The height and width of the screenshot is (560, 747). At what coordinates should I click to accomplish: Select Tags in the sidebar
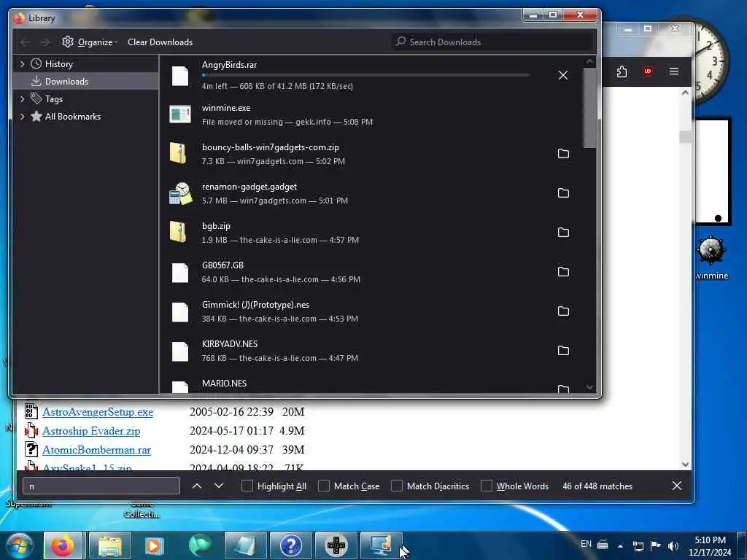click(53, 99)
